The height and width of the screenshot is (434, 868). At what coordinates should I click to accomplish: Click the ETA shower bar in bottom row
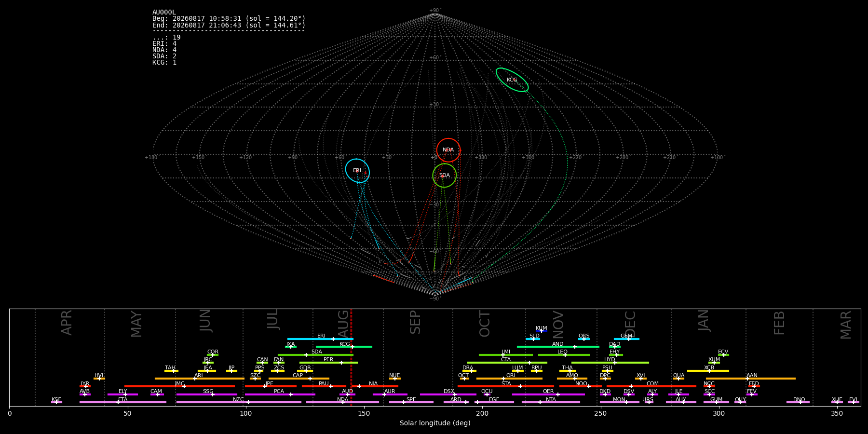coord(123,402)
